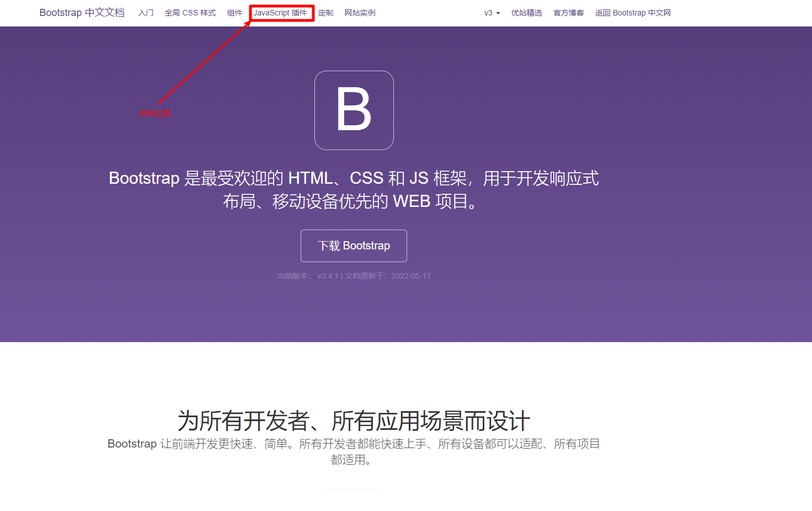
Task: Open the 定制 nav link
Action: click(x=325, y=13)
